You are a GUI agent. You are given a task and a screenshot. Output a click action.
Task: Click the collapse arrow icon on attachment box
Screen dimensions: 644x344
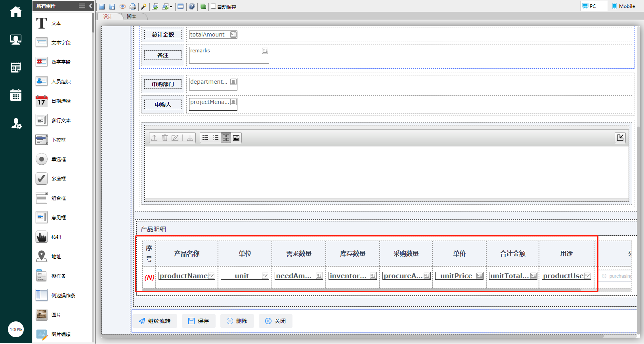620,138
